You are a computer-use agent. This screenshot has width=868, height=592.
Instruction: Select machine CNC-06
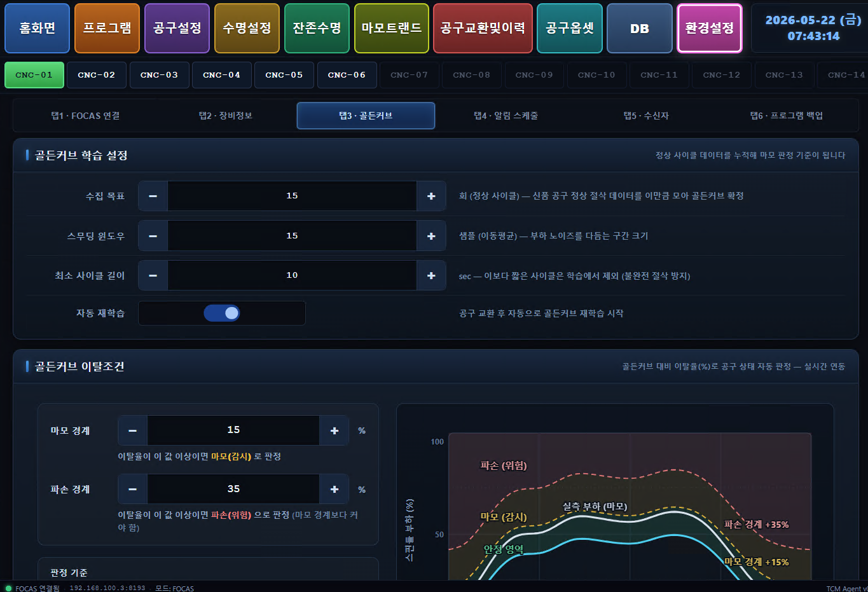[x=347, y=75]
